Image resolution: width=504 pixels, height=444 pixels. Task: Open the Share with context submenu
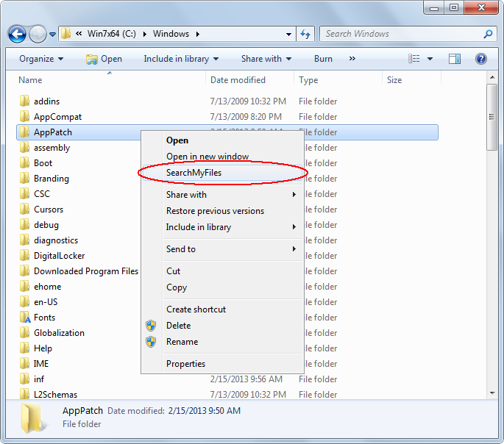point(222,195)
